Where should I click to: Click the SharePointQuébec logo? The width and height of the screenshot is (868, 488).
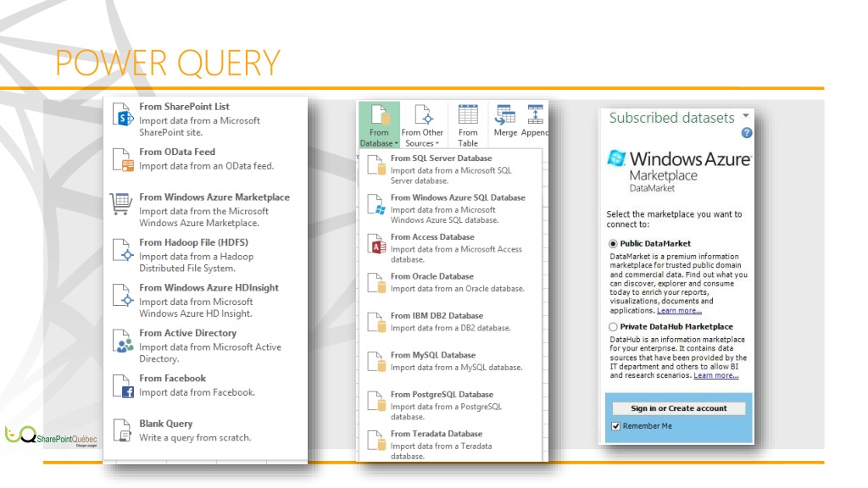coord(52,436)
